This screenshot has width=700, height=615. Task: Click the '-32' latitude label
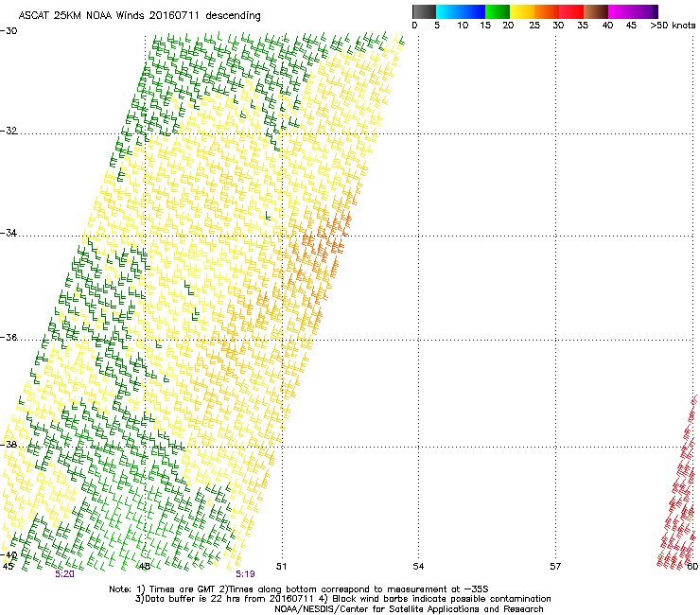[9, 131]
